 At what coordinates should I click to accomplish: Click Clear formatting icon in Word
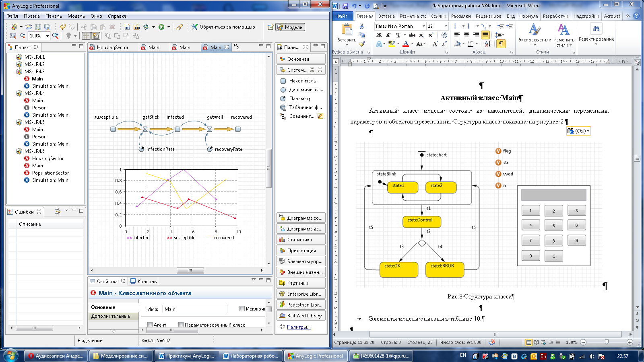tap(444, 35)
